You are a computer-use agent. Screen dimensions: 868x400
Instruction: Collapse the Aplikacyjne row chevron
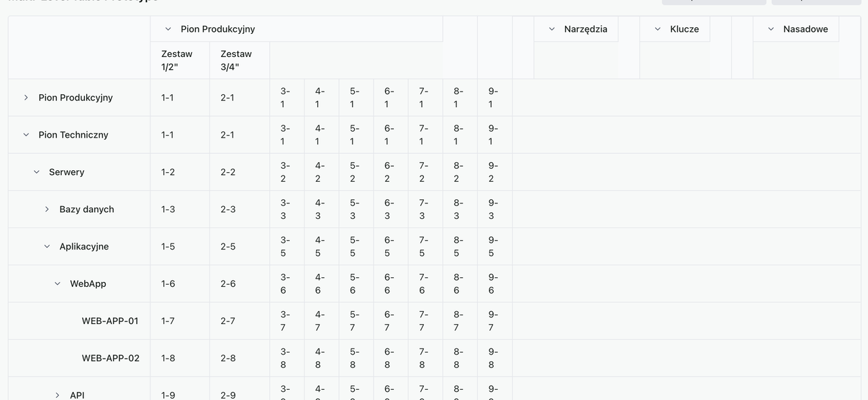tap(47, 247)
